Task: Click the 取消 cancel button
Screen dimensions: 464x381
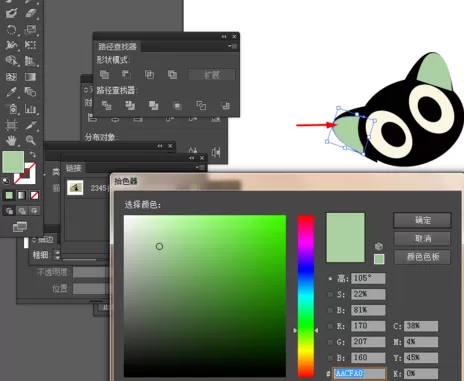Action: (423, 239)
